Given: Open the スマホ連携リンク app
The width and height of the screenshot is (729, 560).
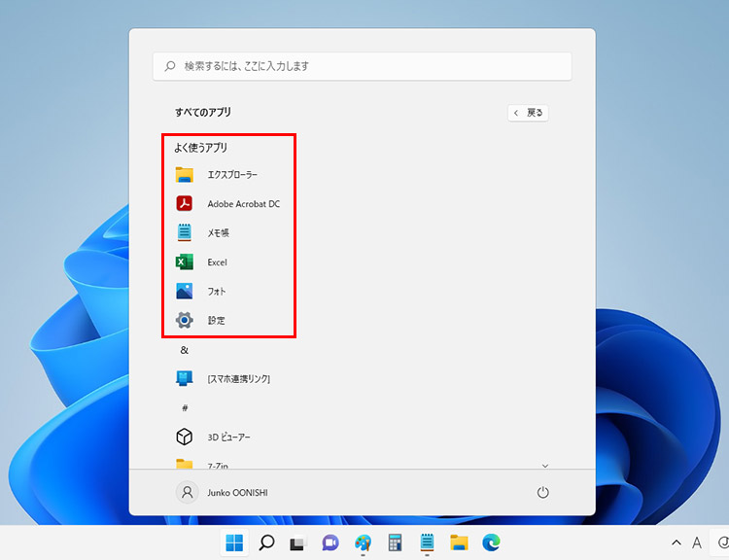Looking at the screenshot, I should [237, 378].
